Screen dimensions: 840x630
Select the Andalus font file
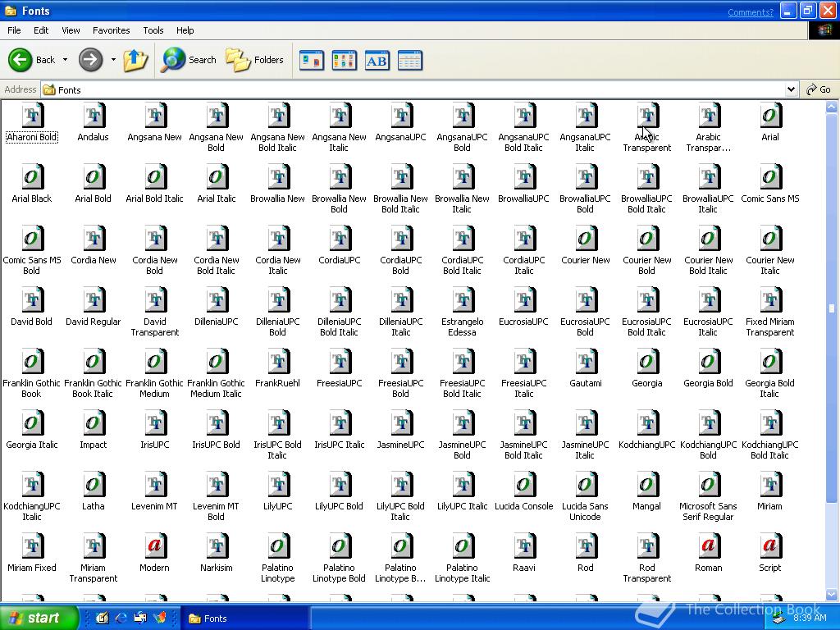coord(94,123)
